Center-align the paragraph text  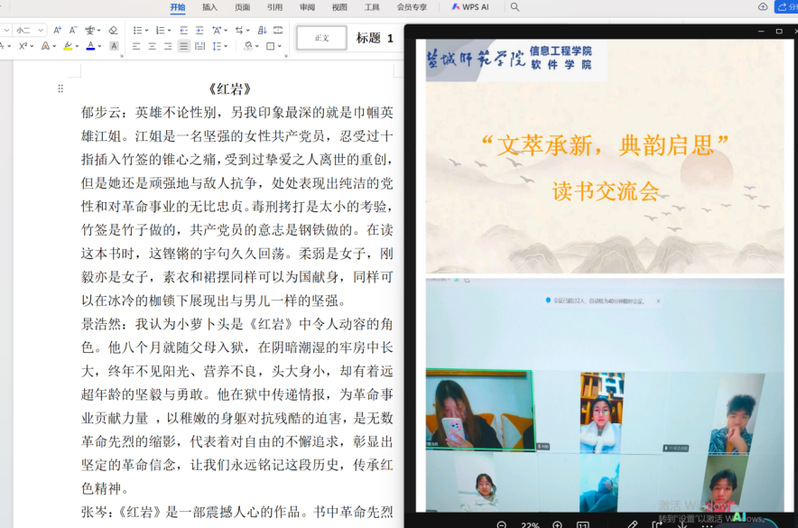tap(152, 46)
